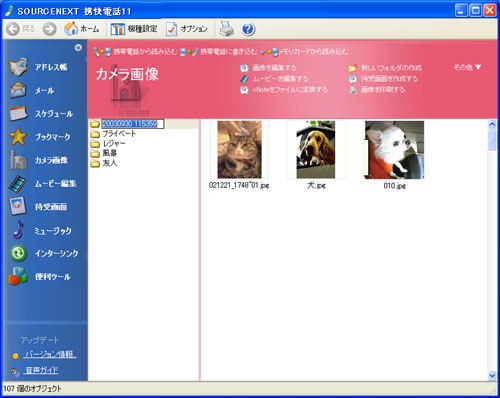This screenshot has height=398, width=500.
Task: Open the バージョン情報 link
Action: click(x=50, y=354)
